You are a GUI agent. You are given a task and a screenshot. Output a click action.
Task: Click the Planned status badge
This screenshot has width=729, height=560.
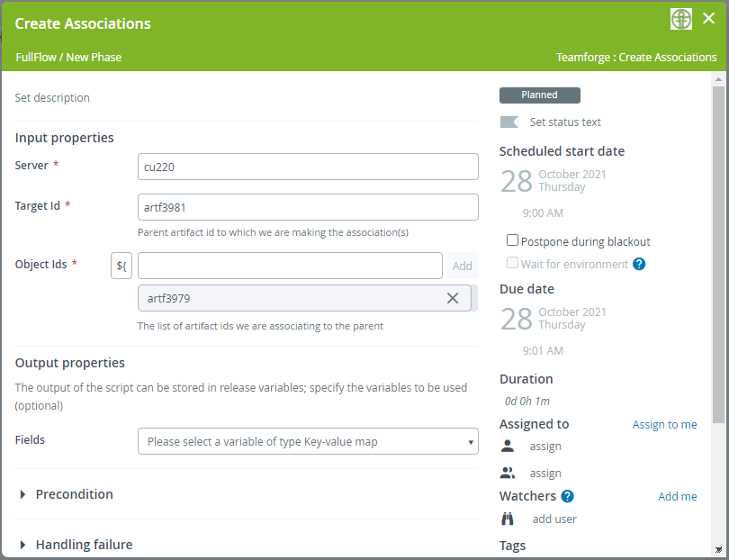point(539,95)
